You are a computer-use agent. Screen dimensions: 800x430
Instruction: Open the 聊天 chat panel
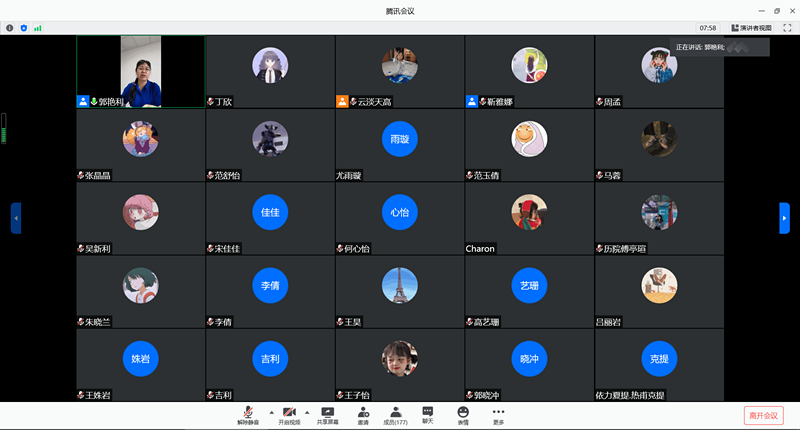click(428, 414)
